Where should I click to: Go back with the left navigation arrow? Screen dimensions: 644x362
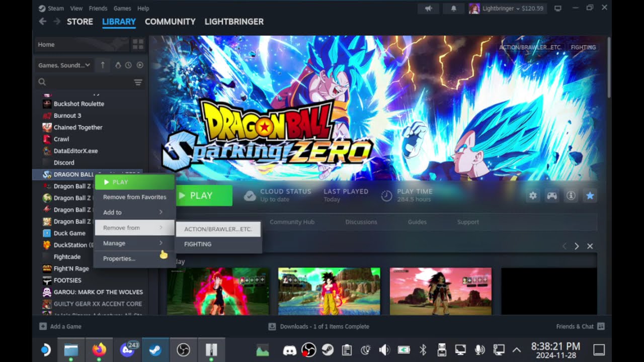coord(43,22)
